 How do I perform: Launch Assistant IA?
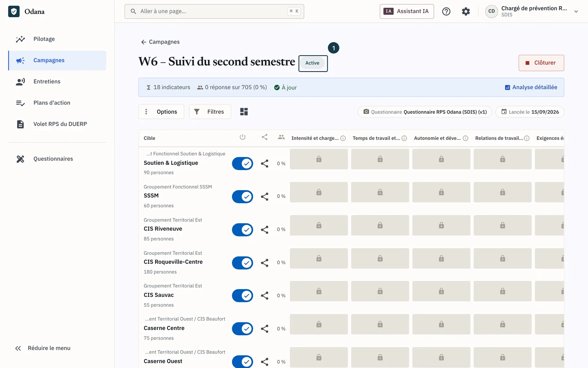coord(407,11)
